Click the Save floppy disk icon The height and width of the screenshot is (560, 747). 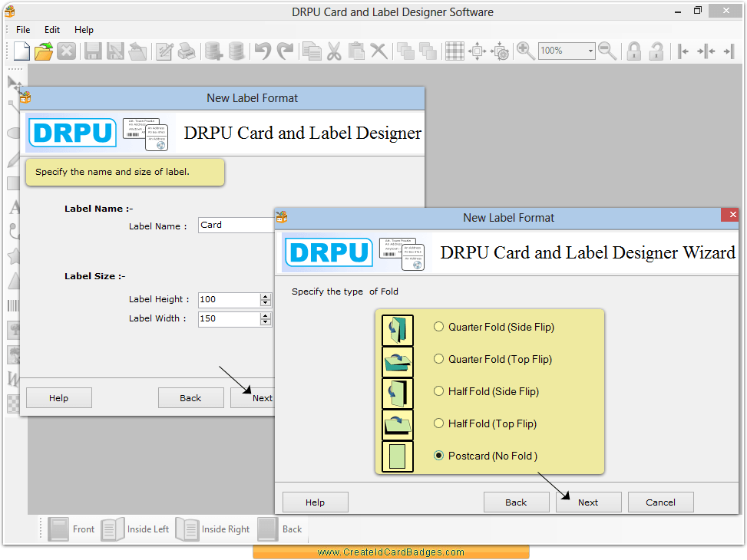[x=93, y=51]
